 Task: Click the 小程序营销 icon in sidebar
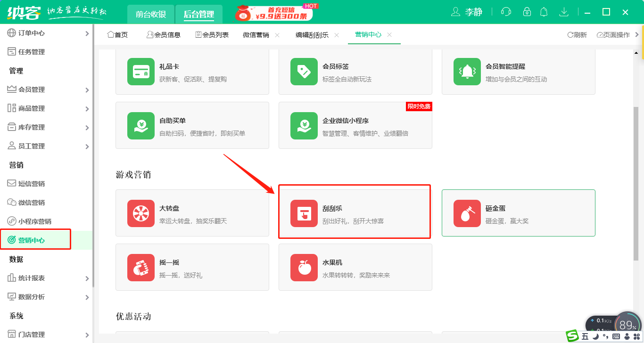12,221
